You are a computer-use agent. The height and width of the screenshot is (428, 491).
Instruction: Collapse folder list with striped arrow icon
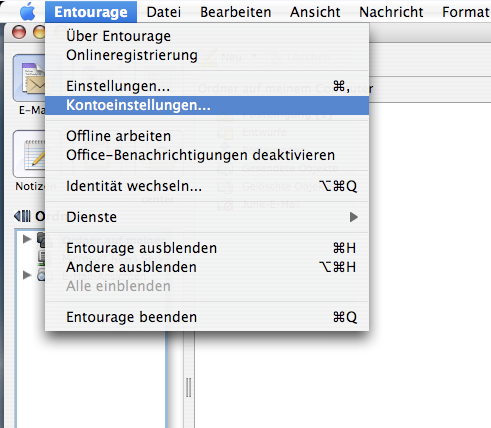pos(22,216)
